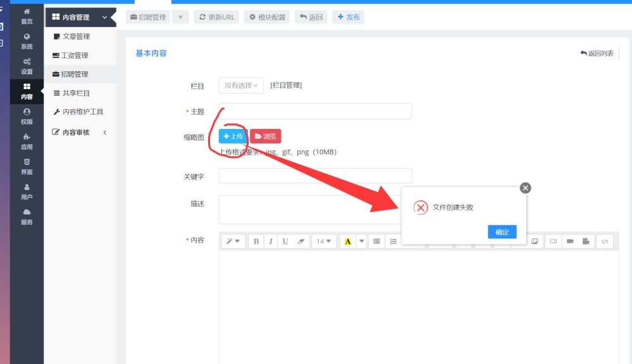Screen dimensions: 632x364
Task: Click into the 主题 subject input field
Action: pyautogui.click(x=315, y=111)
